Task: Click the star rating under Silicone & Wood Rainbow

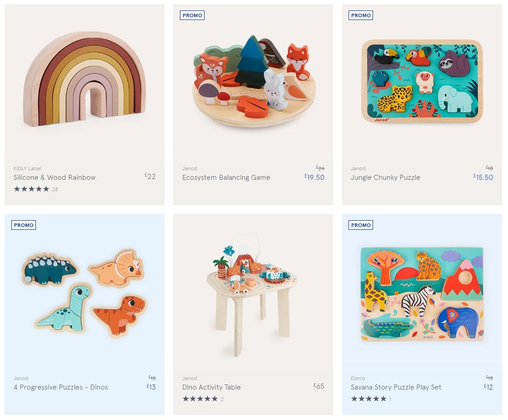Action: pos(31,189)
